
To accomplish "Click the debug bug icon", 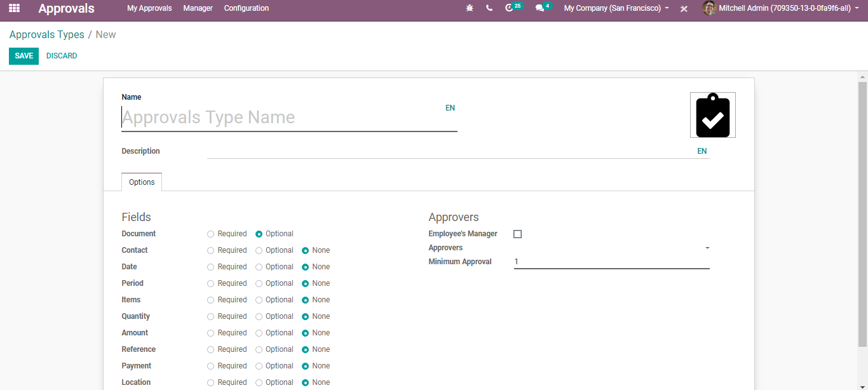I will [x=470, y=8].
